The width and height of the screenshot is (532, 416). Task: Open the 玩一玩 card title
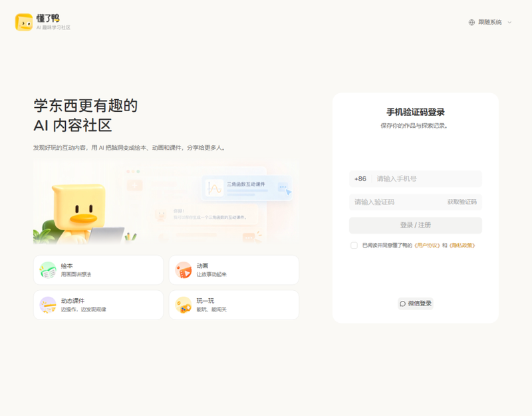coord(205,301)
